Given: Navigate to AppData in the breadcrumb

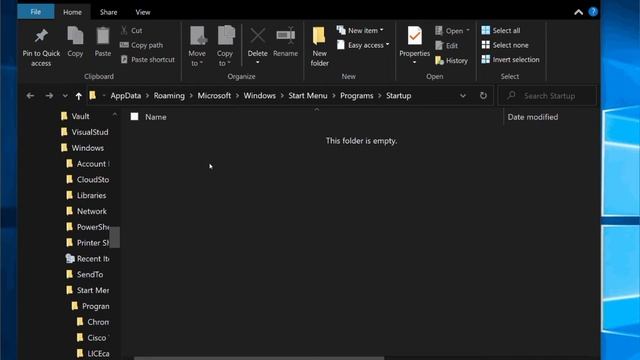Looking at the screenshot, I should pyautogui.click(x=126, y=96).
